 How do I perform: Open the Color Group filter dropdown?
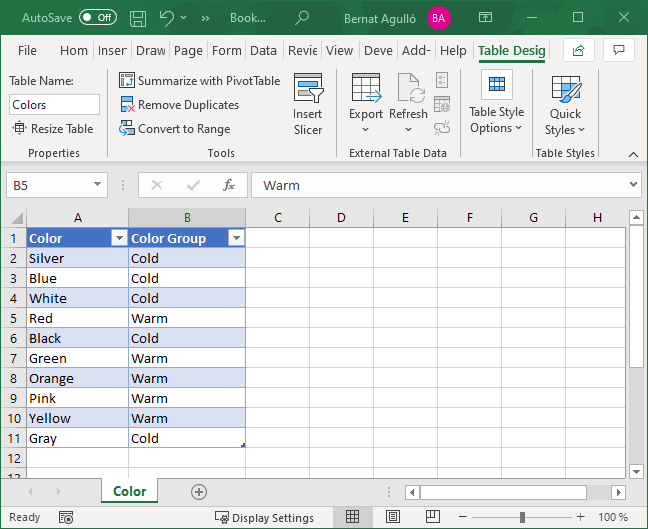tap(236, 238)
